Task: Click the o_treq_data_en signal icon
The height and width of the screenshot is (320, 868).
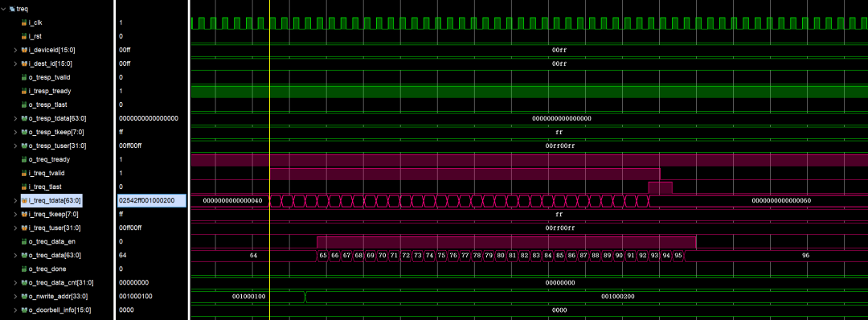Action: [x=24, y=241]
